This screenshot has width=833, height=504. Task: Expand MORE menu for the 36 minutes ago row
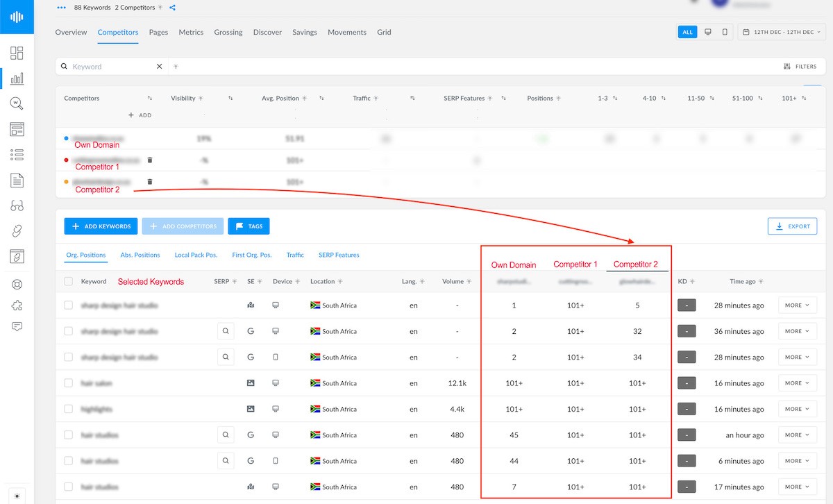tap(798, 331)
